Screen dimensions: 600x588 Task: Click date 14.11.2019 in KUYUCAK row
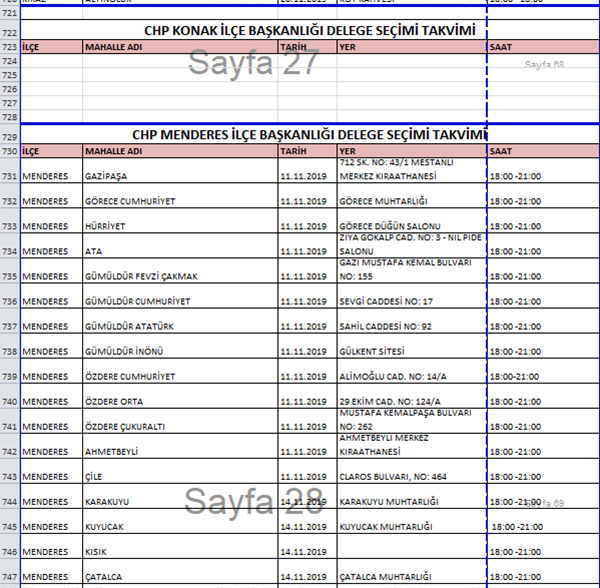point(307,521)
